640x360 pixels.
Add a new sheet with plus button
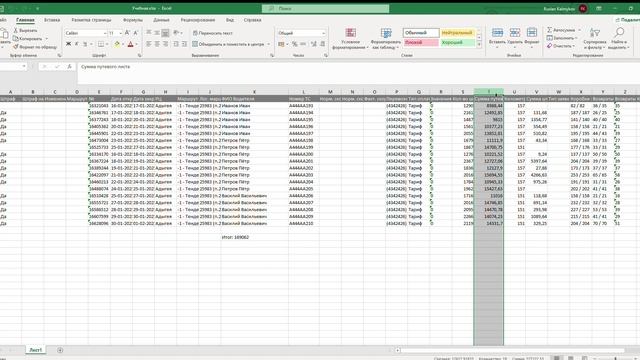pos(60,350)
